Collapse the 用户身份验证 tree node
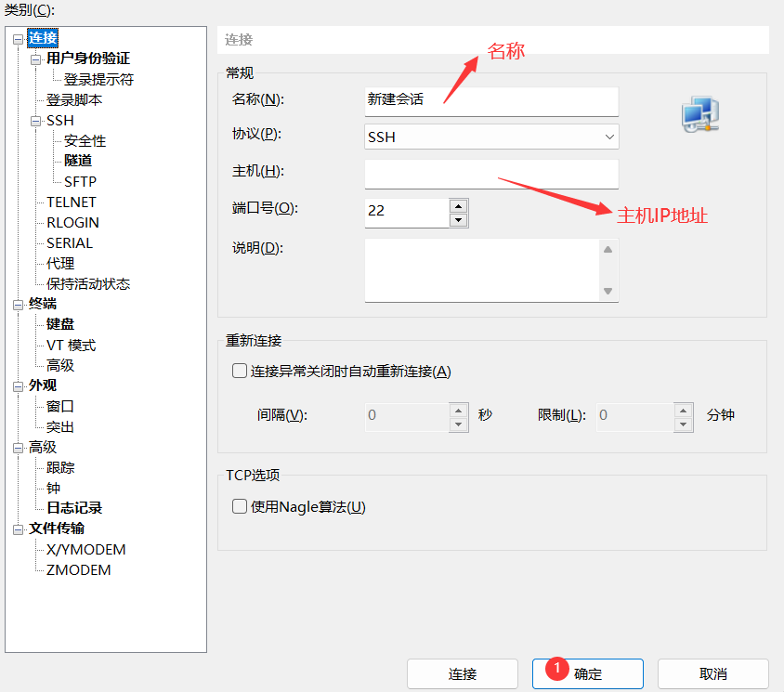The image size is (784, 692). coord(35,59)
